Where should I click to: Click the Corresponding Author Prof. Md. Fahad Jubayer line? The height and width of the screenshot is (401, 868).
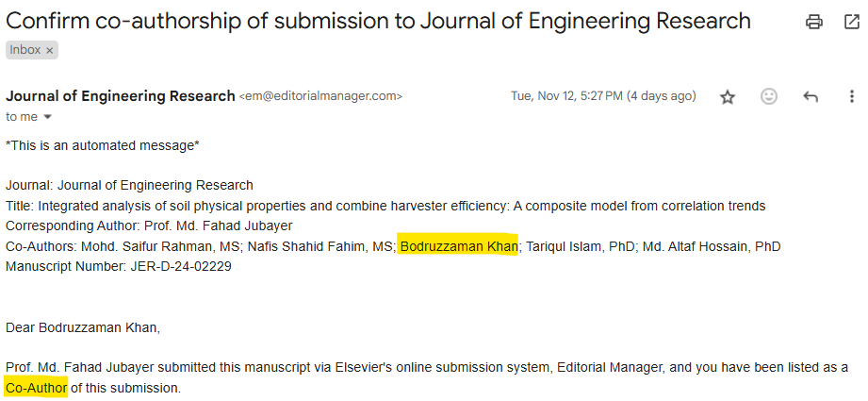[149, 226]
